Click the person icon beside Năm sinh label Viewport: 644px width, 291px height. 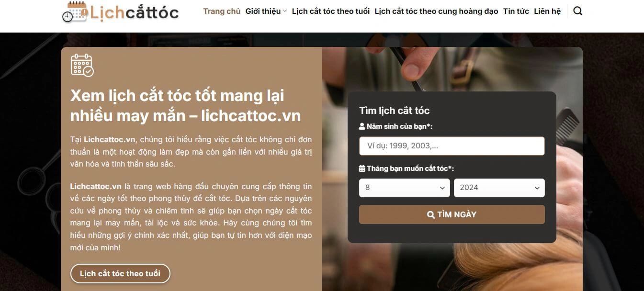tap(362, 127)
